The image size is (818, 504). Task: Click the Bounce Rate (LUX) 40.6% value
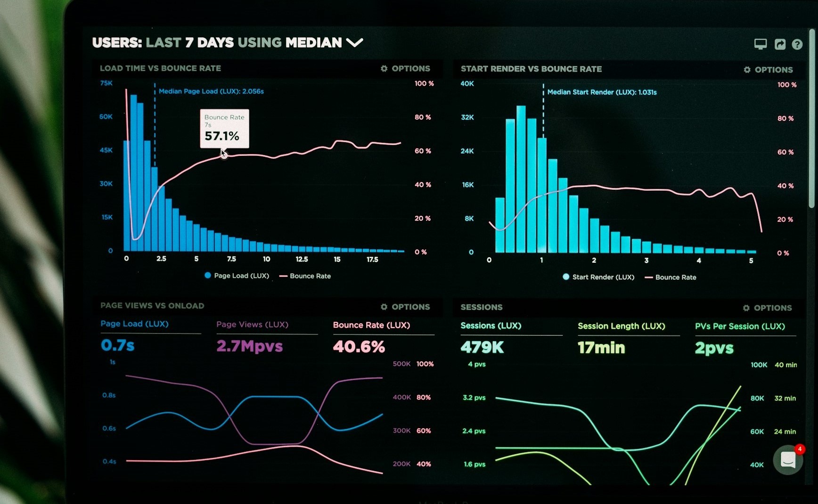359,347
